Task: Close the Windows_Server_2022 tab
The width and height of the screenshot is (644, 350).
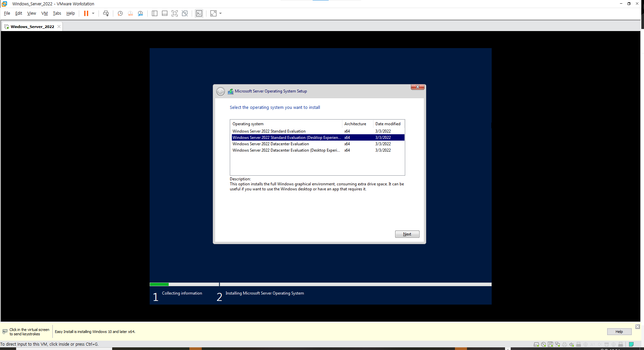Action: [59, 27]
